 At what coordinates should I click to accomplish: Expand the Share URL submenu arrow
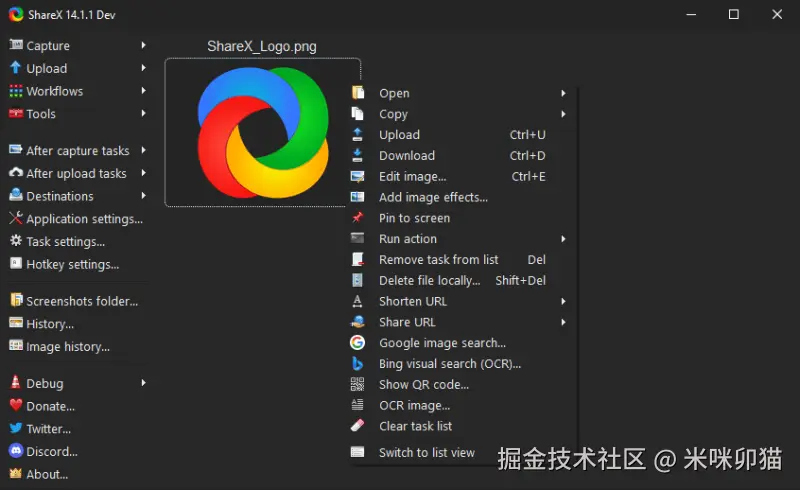point(563,322)
